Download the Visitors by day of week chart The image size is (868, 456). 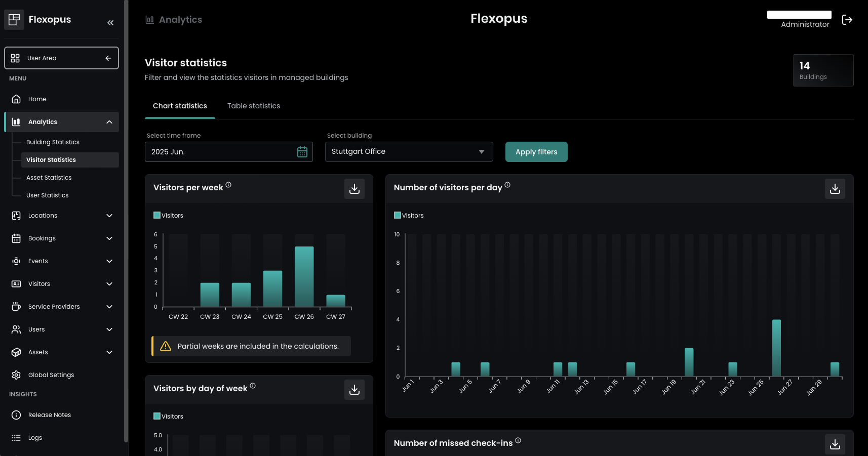point(354,390)
